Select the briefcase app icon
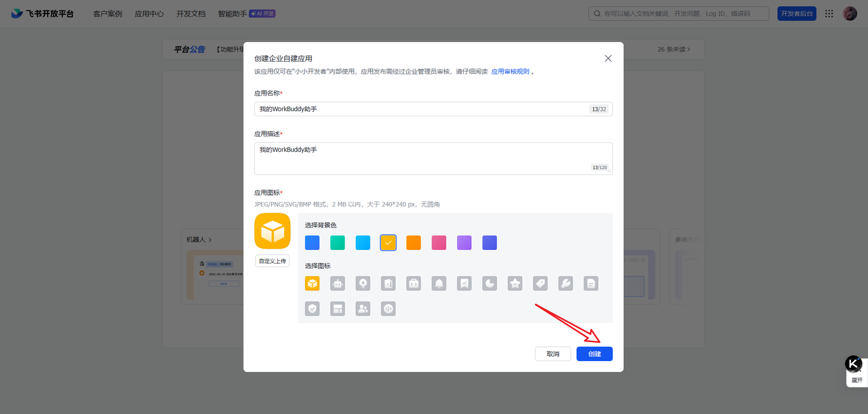This screenshot has width=868, height=414. (414, 284)
